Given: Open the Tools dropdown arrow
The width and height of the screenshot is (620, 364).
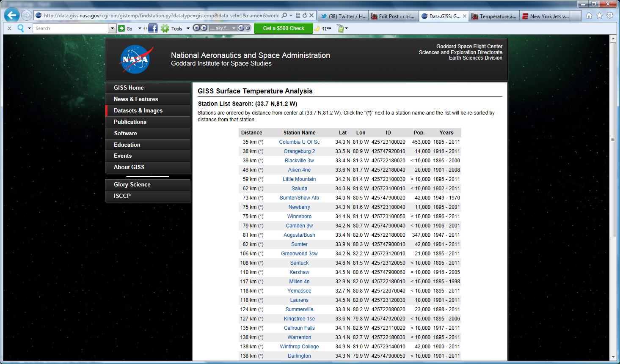Looking at the screenshot, I should 188,28.
